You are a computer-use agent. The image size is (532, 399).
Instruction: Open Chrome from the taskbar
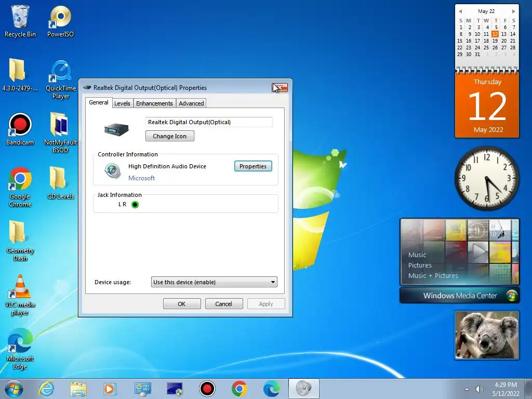tap(239, 389)
